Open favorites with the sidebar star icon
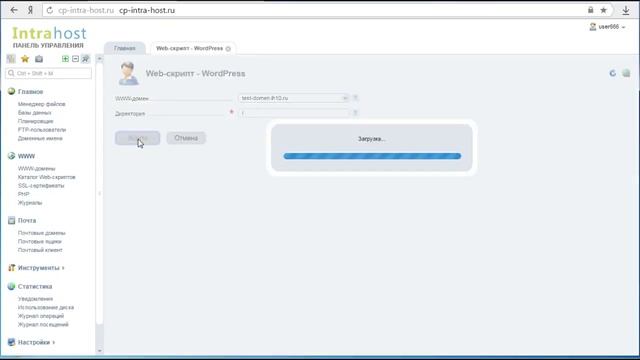 click(x=25, y=59)
